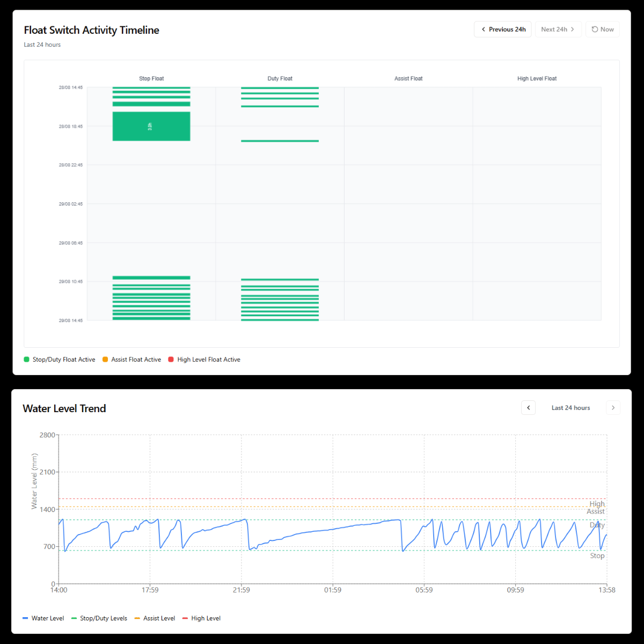
Task: Click the High Level Float column header
Action: pos(537,78)
